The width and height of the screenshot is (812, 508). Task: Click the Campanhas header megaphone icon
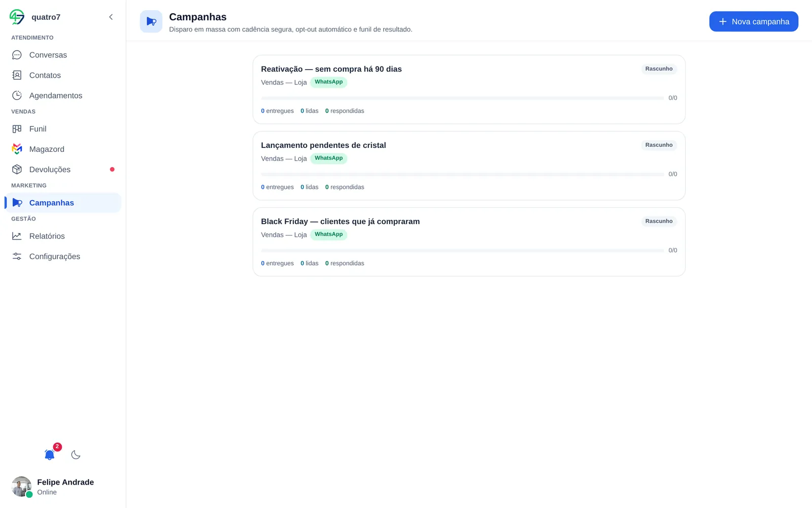(151, 21)
